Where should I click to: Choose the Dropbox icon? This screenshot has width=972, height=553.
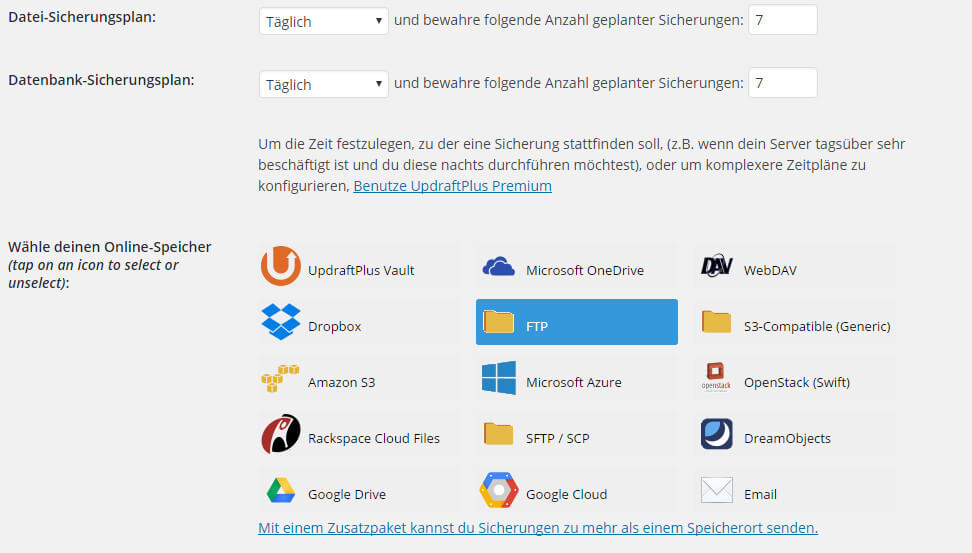[281, 322]
